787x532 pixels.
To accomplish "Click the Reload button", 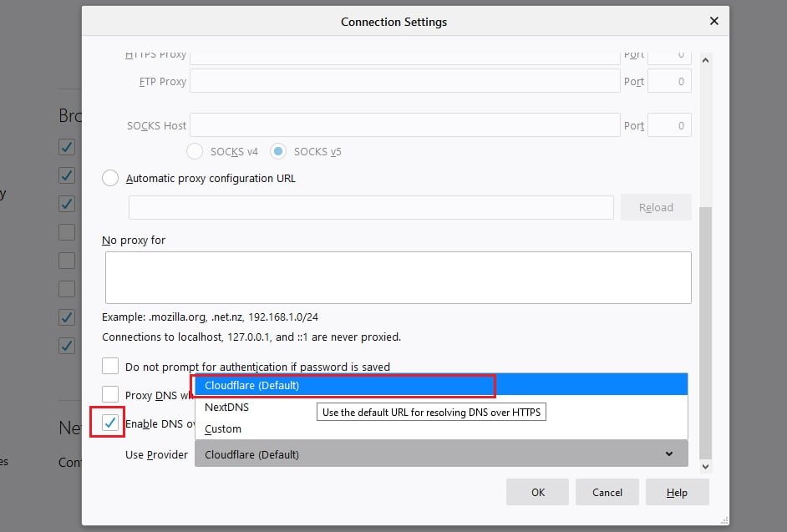I will point(656,207).
